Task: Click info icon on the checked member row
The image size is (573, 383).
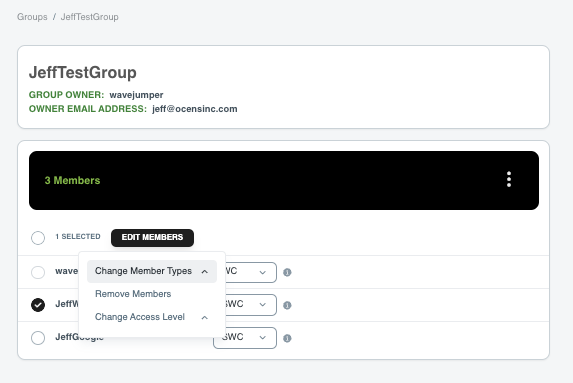Action: coord(287,305)
